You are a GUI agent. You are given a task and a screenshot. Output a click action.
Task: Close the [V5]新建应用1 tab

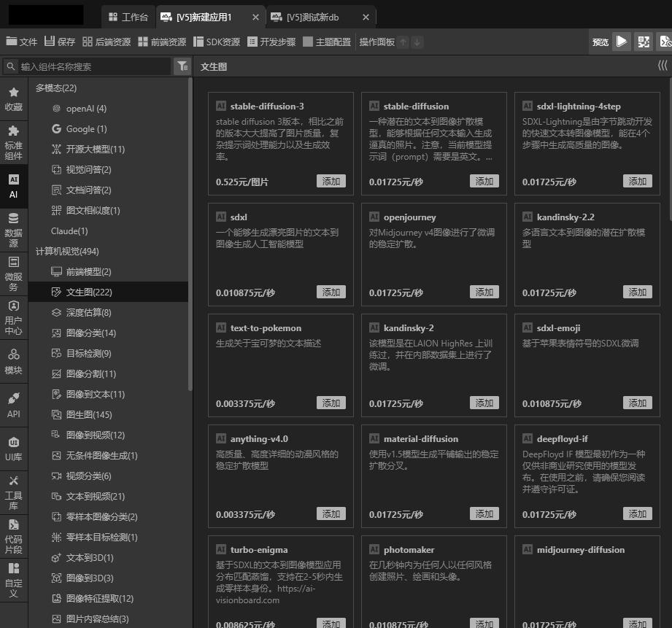click(x=256, y=17)
